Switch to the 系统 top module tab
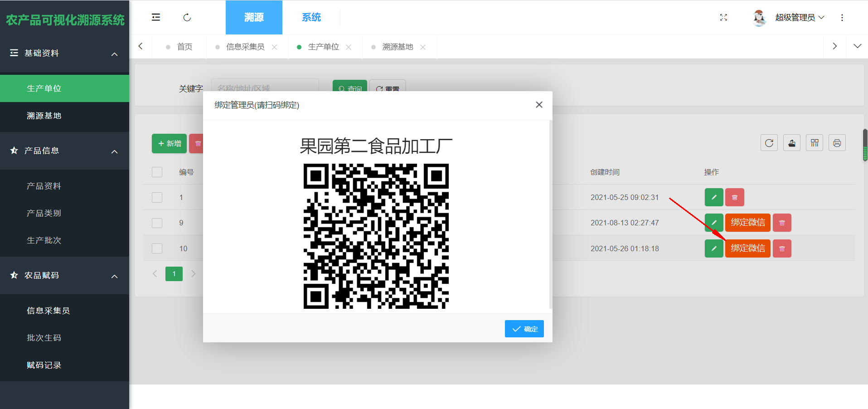868x409 pixels. [x=311, y=17]
